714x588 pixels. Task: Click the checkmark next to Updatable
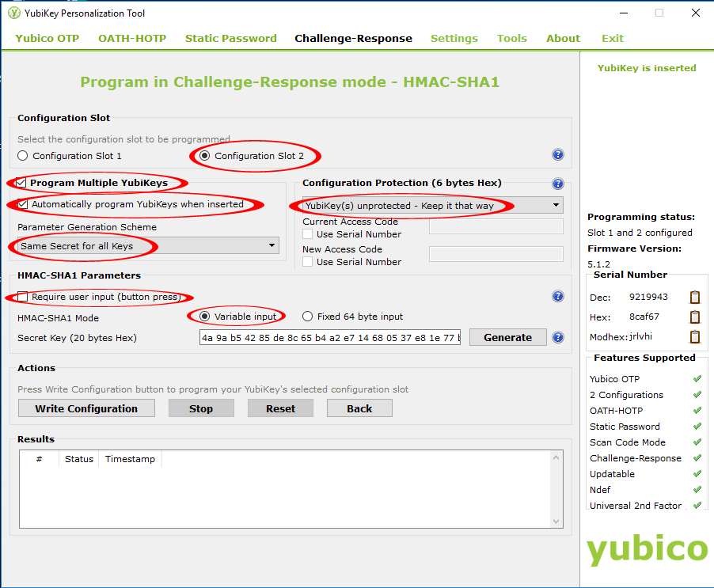tap(697, 474)
